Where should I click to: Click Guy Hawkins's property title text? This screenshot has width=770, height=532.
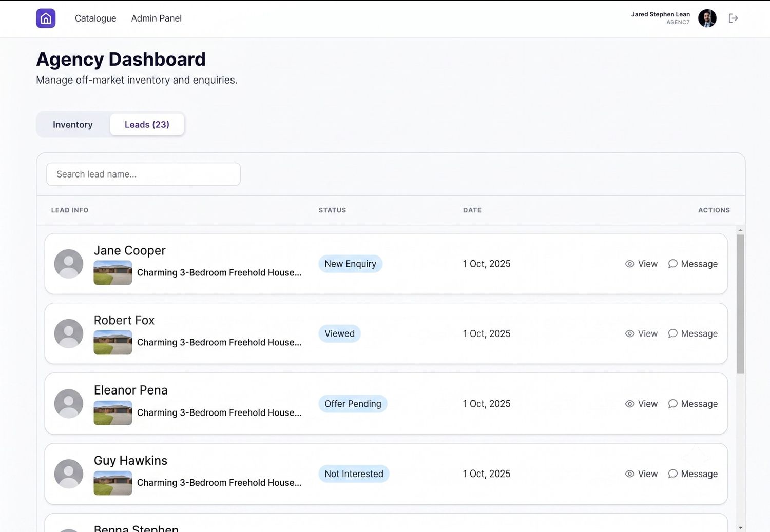pos(219,483)
